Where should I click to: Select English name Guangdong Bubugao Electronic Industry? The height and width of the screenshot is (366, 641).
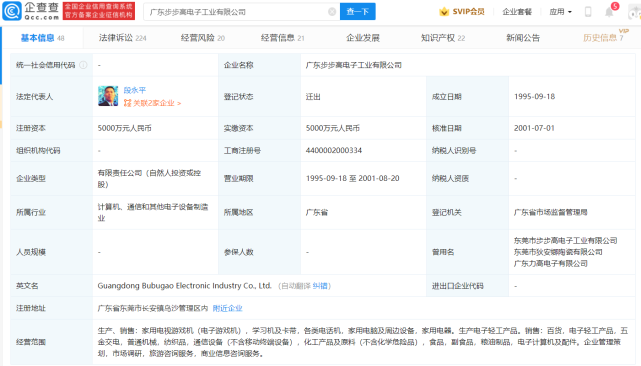[184, 286]
